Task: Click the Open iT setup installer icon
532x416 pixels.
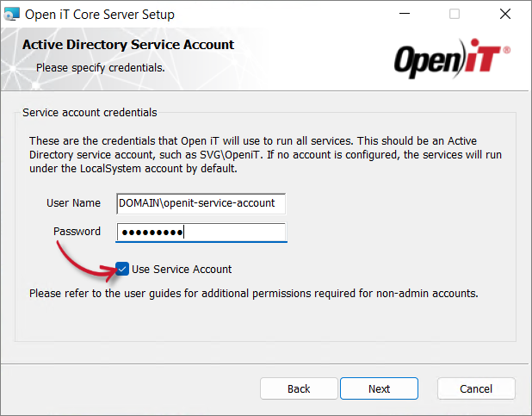Action: point(11,15)
